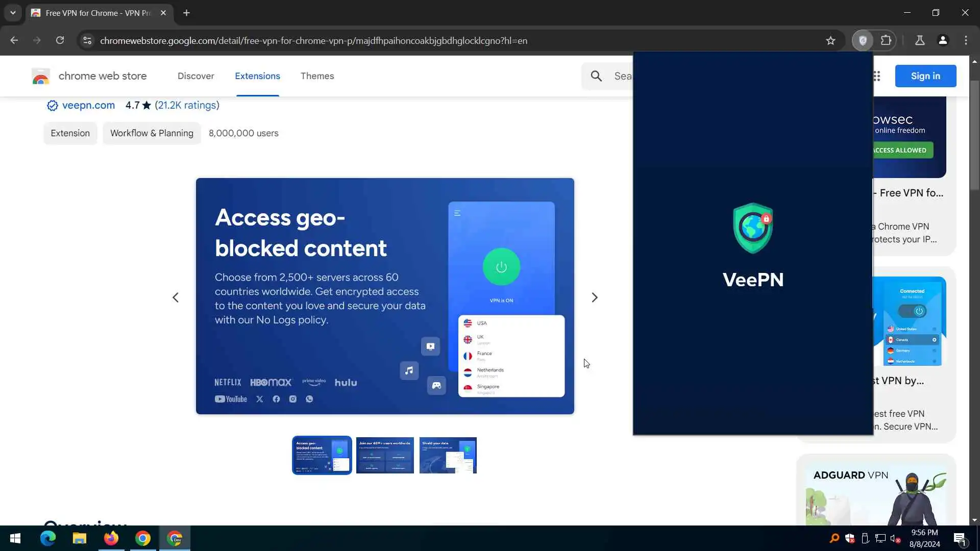Viewport: 980px width, 551px height.
Task: Click the Sign in button
Action: pyautogui.click(x=925, y=76)
